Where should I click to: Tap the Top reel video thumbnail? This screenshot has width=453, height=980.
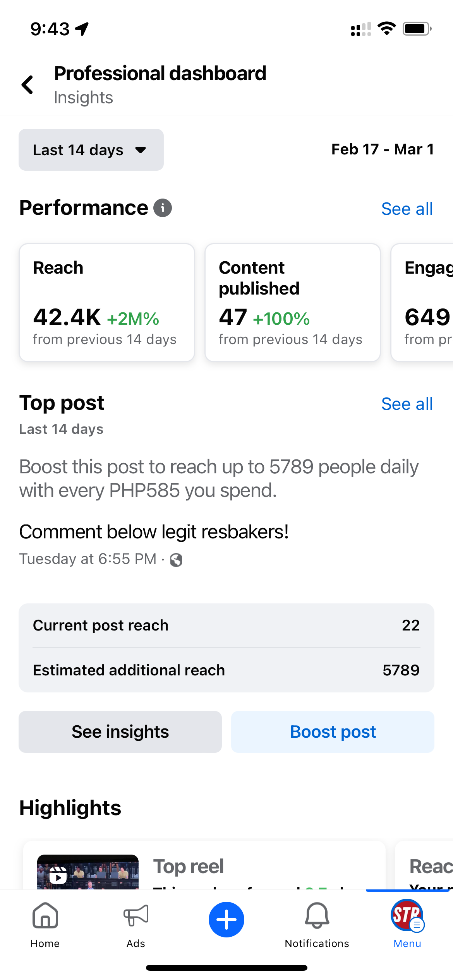click(x=88, y=872)
